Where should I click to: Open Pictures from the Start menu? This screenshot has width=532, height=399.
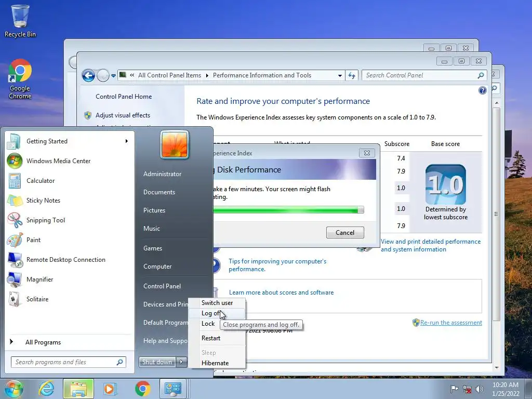(154, 210)
